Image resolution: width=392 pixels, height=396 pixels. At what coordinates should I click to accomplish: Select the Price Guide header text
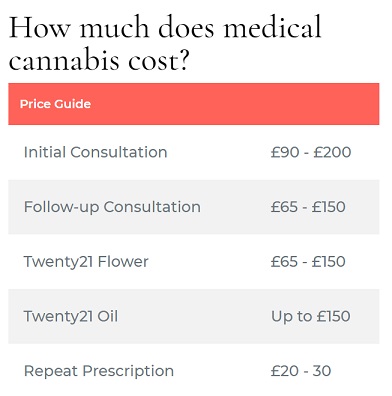(x=55, y=104)
